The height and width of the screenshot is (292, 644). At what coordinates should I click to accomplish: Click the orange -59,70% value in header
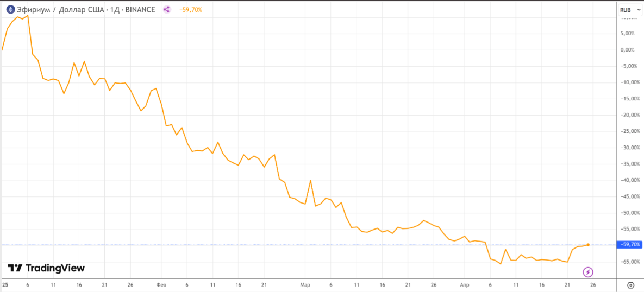191,10
